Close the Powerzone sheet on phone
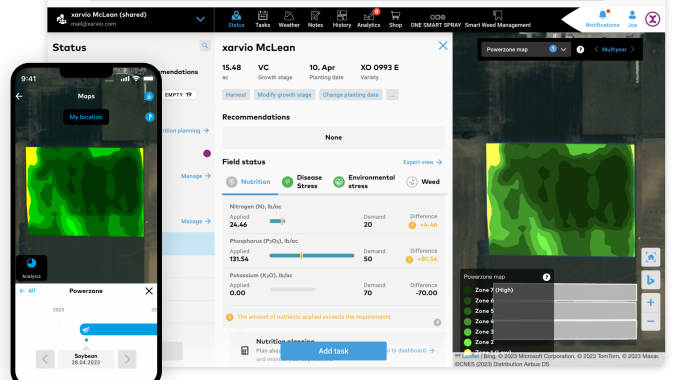This screenshot has width=675, height=380. point(149,291)
